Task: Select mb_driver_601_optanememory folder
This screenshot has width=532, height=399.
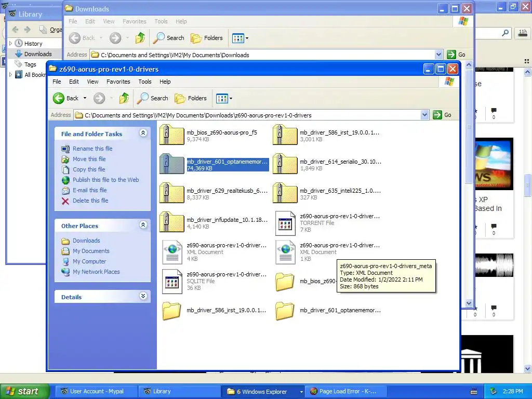Action: tap(328, 310)
